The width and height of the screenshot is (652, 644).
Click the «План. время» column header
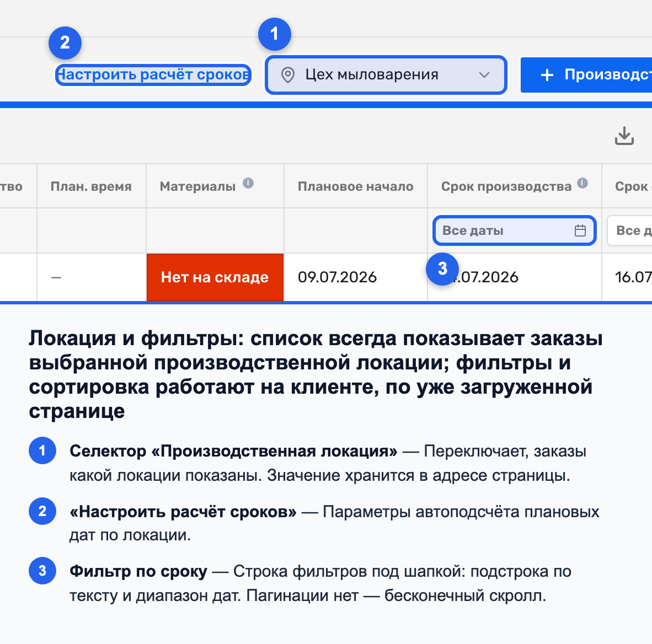pyautogui.click(x=91, y=186)
